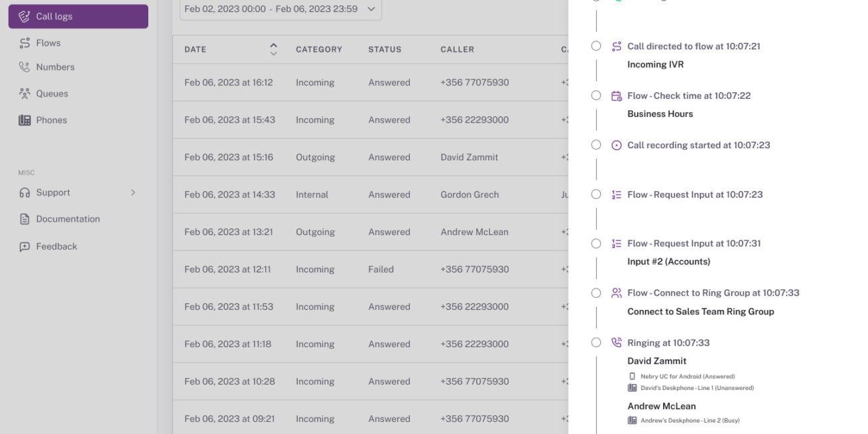Click the Ringing phone icon
The image size is (868, 434).
[x=616, y=343]
